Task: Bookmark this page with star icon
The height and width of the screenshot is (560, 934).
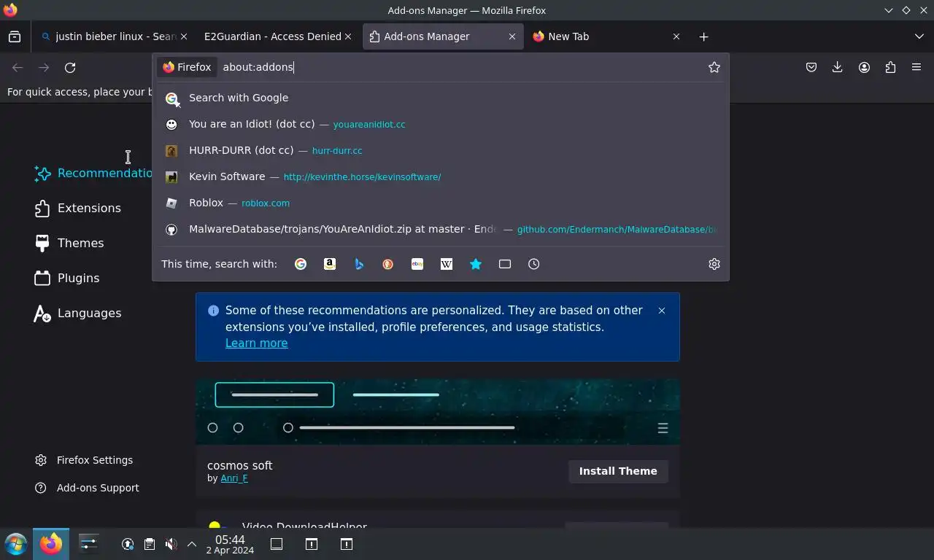Action: 714,67
